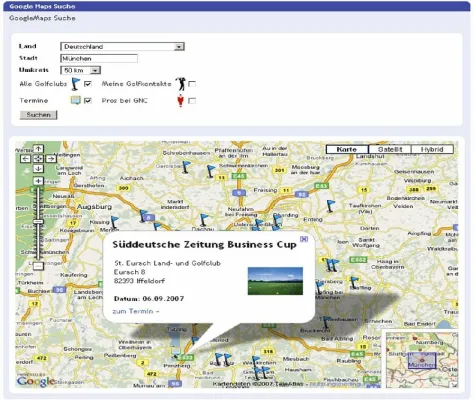Click the overview mini-map München rectangle
Image resolution: width=474 pixels, height=400 pixels.
pos(422,360)
